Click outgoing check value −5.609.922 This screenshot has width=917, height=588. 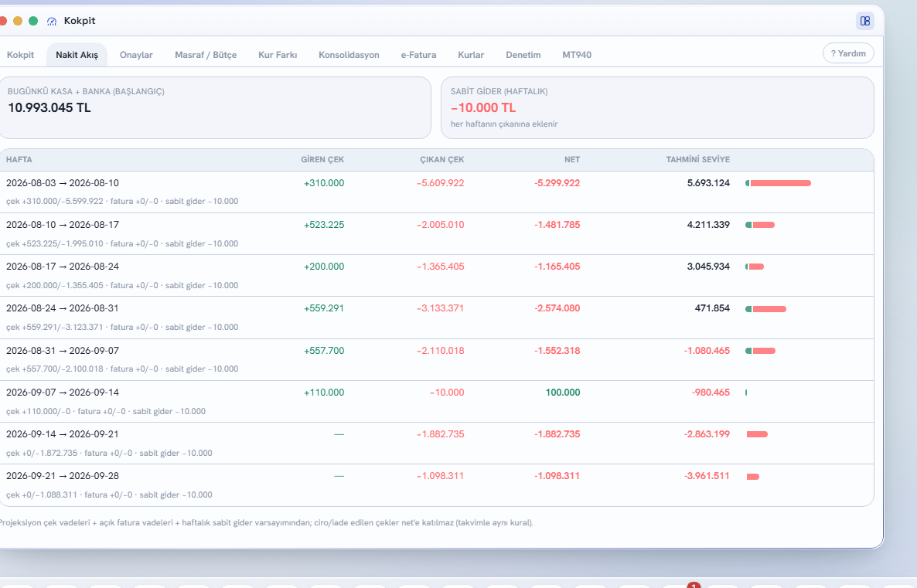pos(441,183)
